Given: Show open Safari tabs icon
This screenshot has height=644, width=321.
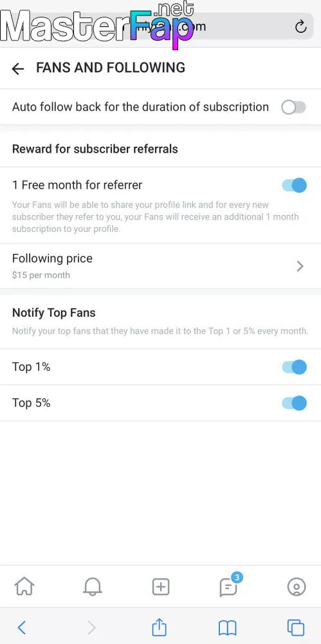Looking at the screenshot, I should 295,627.
